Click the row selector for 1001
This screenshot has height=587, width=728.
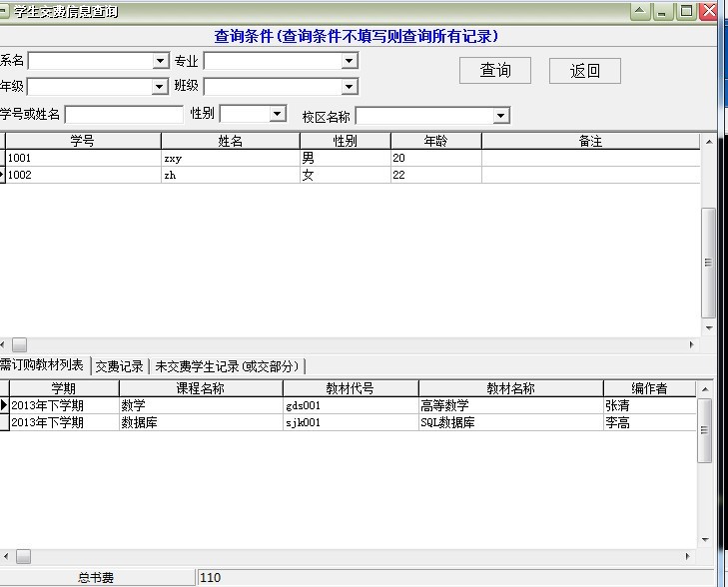pyautogui.click(x=2, y=159)
